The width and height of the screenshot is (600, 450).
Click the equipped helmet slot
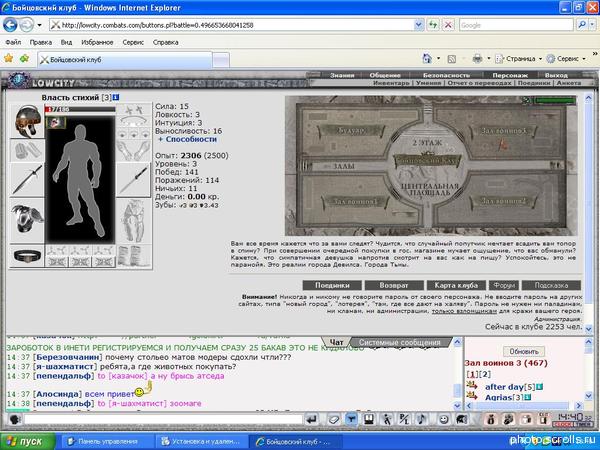coord(27,121)
